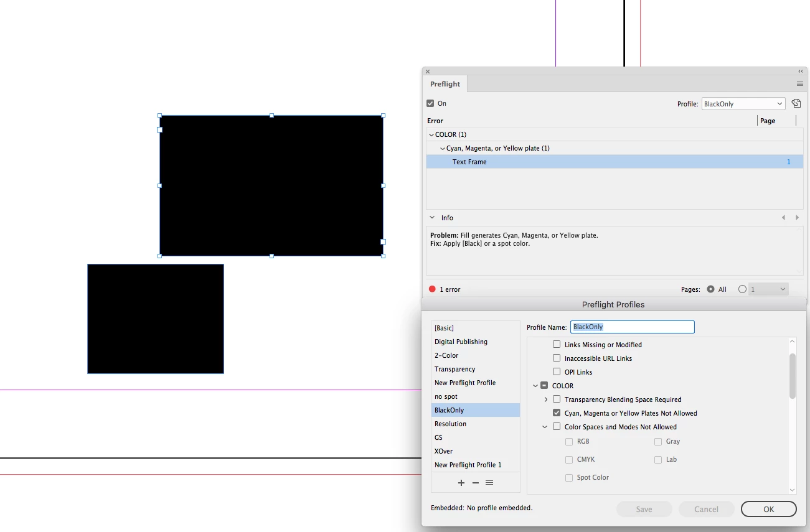Select the New Preflight Profile 1 entry

click(x=476, y=465)
